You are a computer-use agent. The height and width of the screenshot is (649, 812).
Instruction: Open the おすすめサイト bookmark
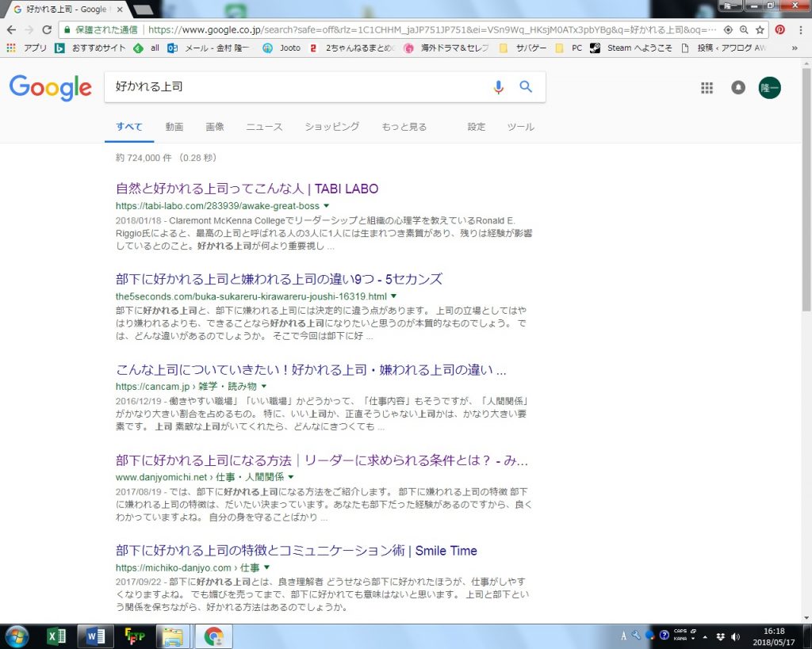(90, 48)
